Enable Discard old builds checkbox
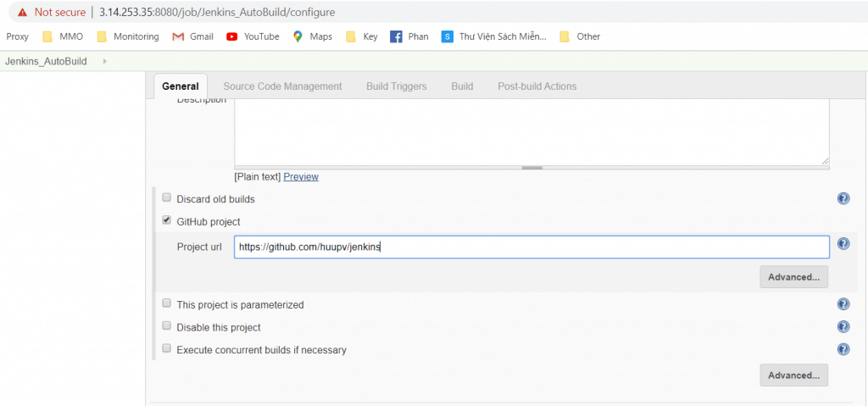The image size is (868, 406). tap(166, 197)
